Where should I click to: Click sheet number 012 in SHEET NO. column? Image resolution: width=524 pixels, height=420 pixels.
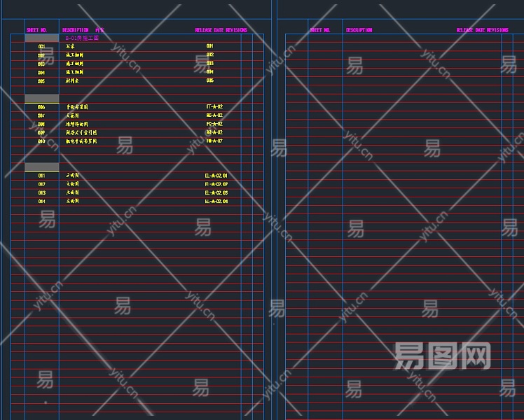pyautogui.click(x=41, y=184)
